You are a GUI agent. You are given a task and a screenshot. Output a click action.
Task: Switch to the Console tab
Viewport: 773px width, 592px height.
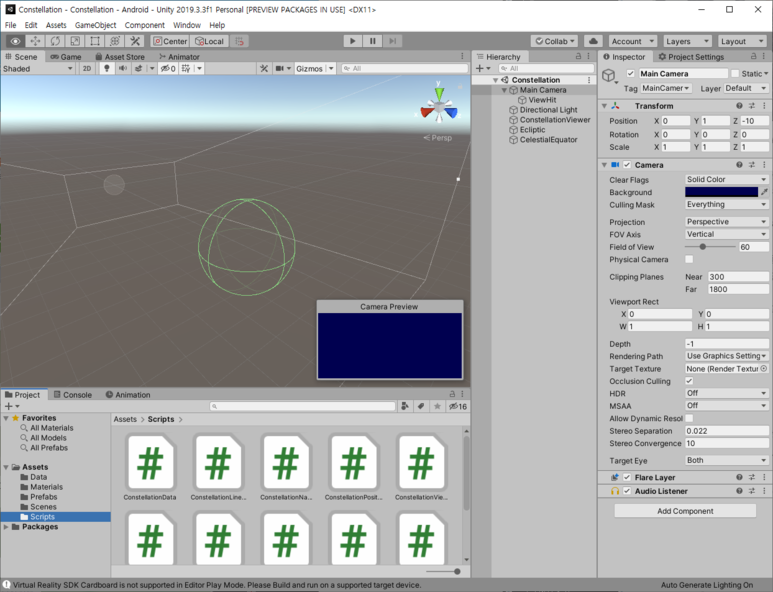[x=72, y=395]
